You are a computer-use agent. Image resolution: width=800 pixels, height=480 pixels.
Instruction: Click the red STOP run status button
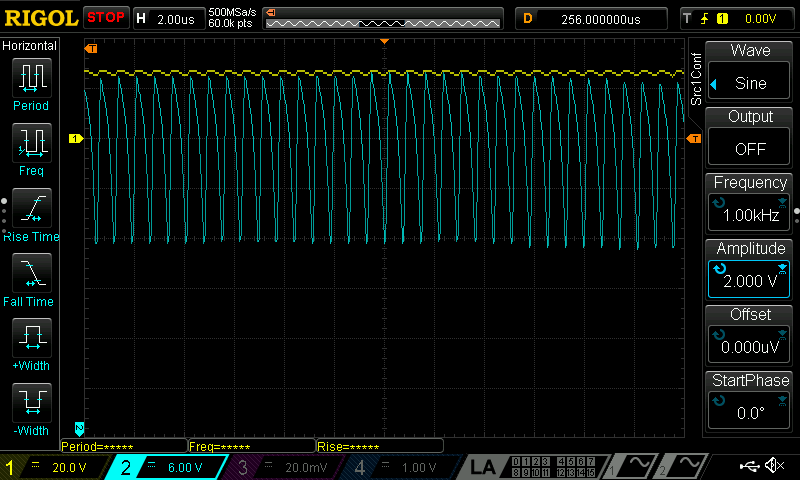[x=106, y=17]
